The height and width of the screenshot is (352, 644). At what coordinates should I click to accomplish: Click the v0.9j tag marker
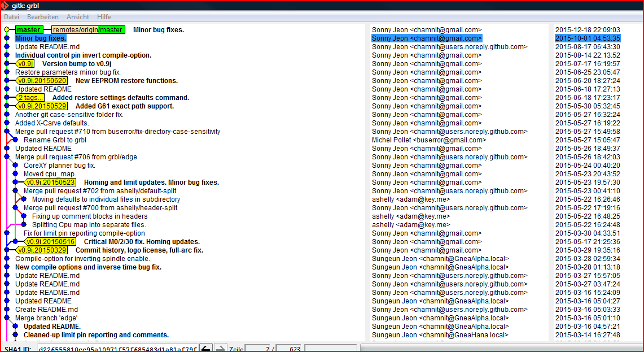[25, 64]
